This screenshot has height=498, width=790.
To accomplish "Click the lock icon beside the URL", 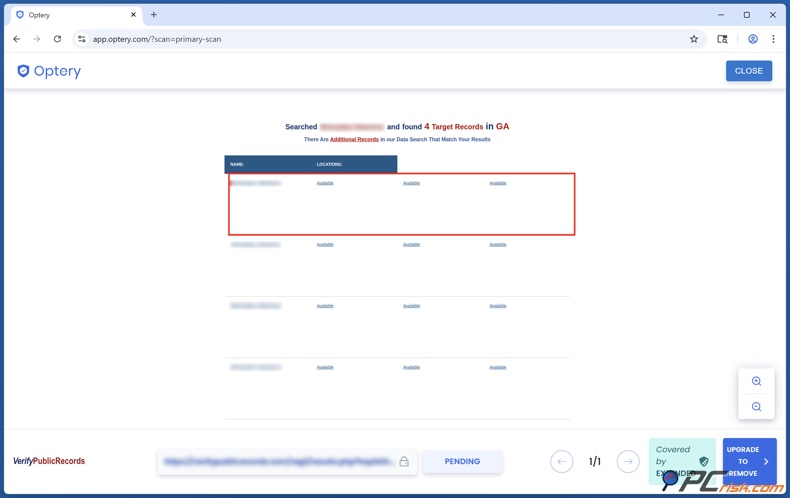I will pos(404,462).
